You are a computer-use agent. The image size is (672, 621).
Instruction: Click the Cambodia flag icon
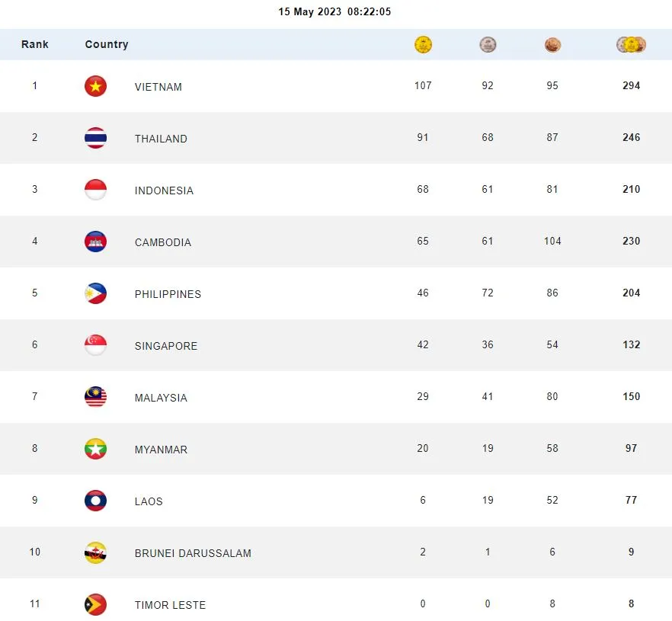pyautogui.click(x=95, y=242)
